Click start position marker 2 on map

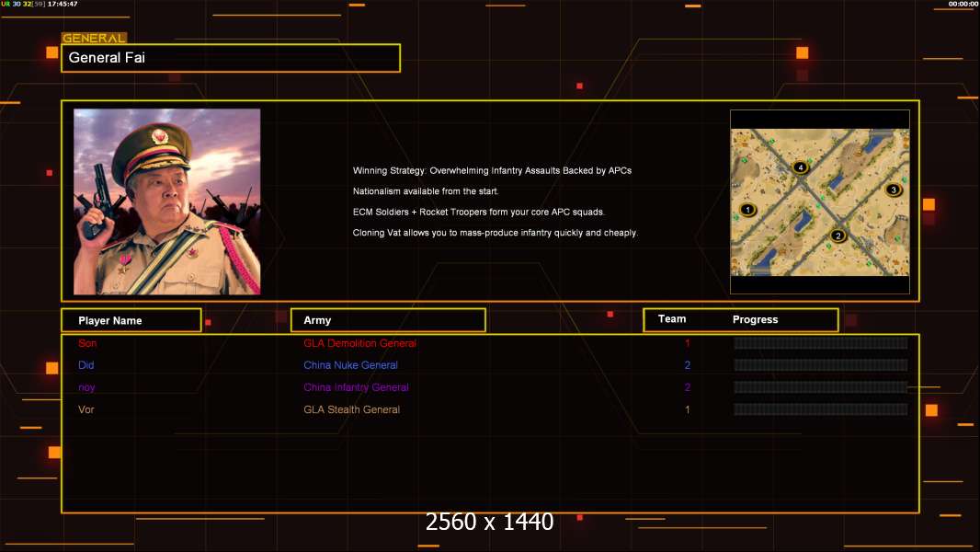pyautogui.click(x=838, y=236)
